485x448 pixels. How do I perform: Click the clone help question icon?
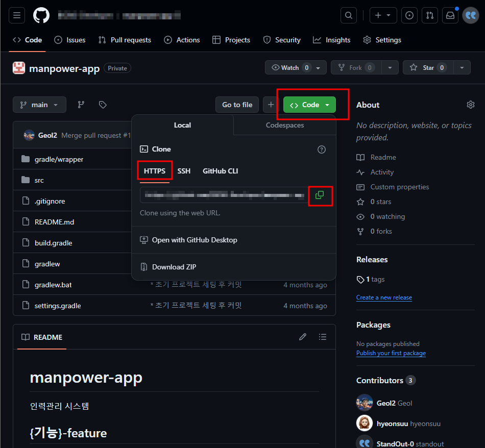pyautogui.click(x=322, y=150)
